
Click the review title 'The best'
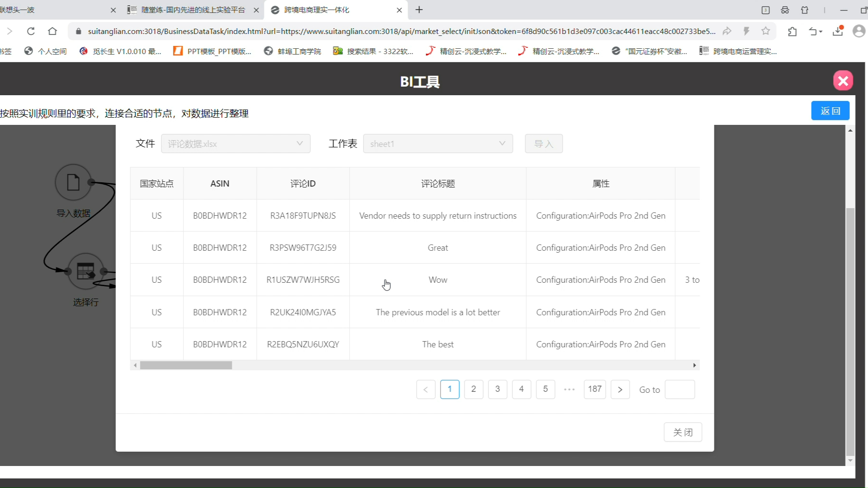click(438, 344)
